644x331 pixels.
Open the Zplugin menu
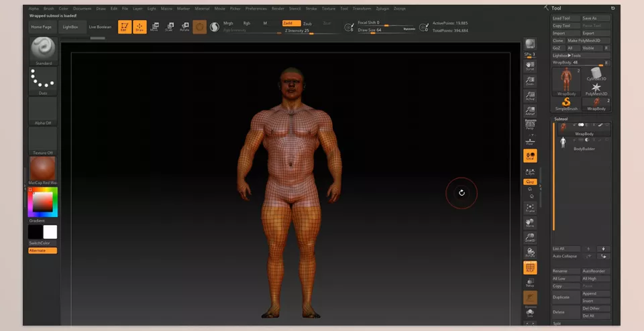383,9
